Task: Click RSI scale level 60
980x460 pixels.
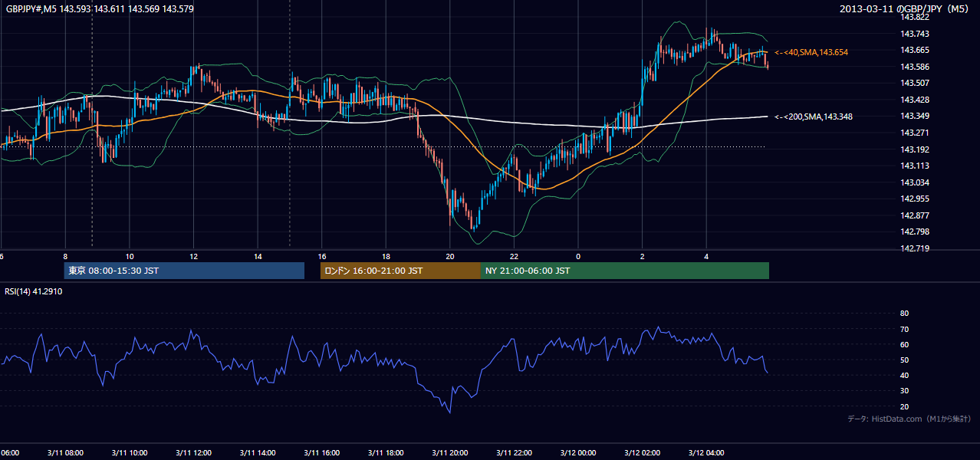Action: pos(904,345)
